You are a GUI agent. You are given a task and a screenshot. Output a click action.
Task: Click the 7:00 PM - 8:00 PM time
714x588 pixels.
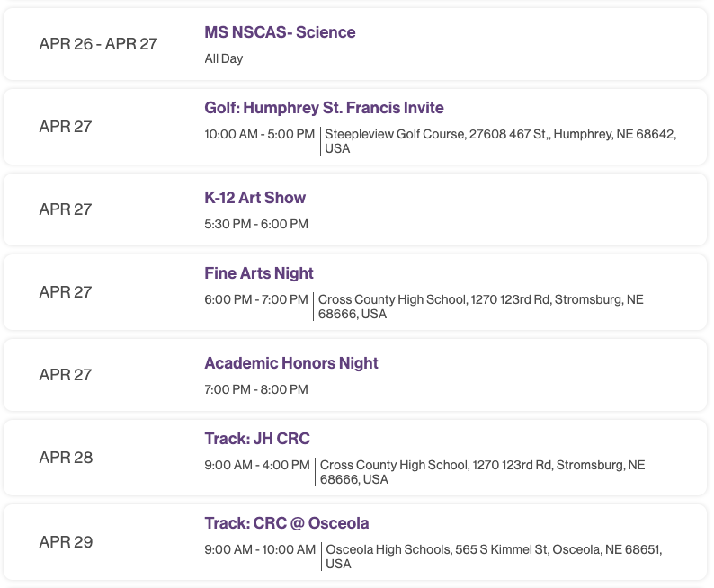click(256, 389)
